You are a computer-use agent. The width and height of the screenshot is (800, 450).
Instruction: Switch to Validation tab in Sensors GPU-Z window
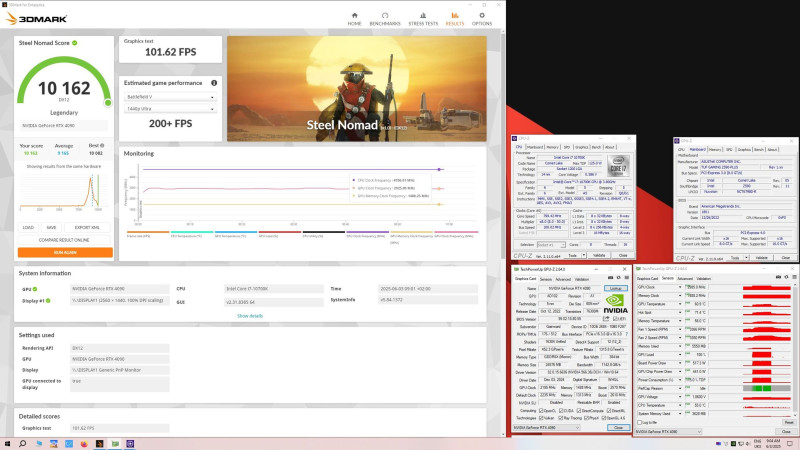[x=704, y=279]
